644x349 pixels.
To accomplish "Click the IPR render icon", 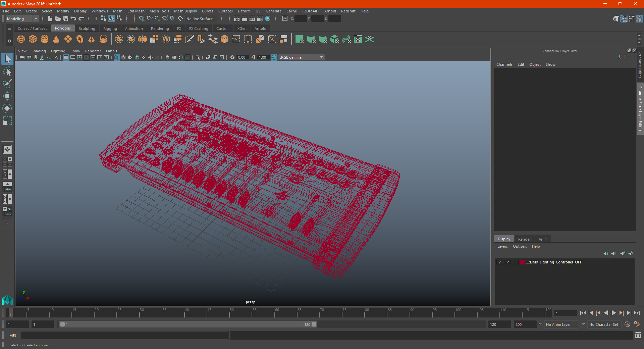I will [x=252, y=19].
